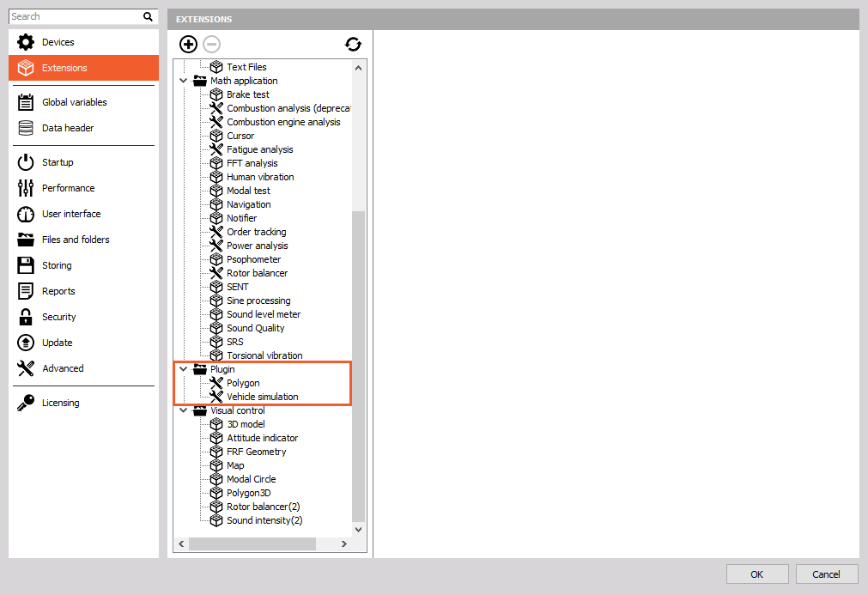Select the Psophometer extension
This screenshot has width=868, height=595.
tap(253, 259)
